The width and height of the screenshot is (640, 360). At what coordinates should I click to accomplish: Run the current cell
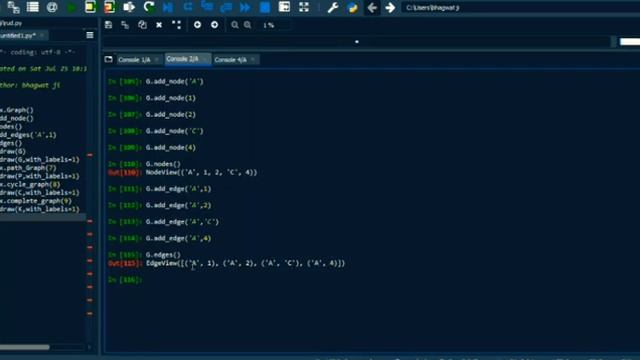90,7
